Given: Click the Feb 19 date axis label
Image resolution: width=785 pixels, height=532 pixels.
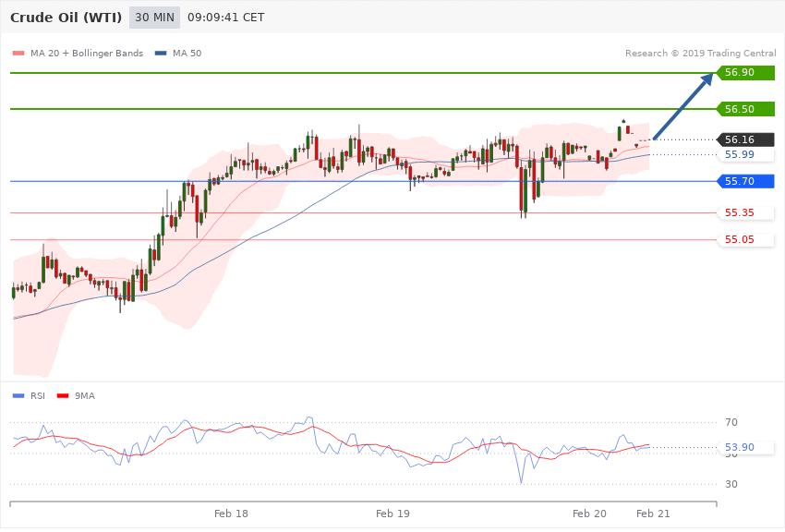Looking at the screenshot, I should point(392,514).
